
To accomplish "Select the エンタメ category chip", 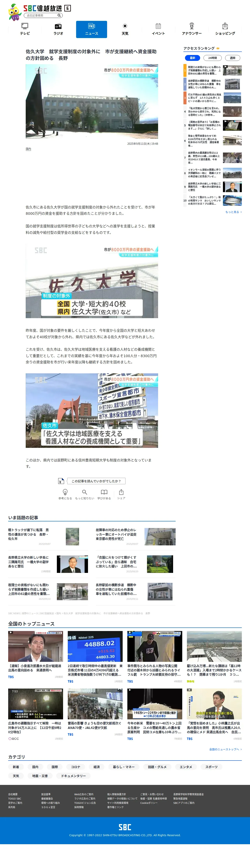I will pos(186,767).
